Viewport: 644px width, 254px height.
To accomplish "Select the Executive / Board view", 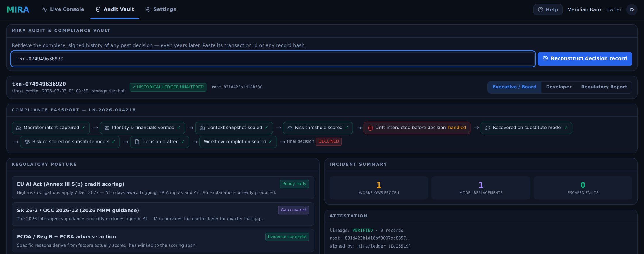I will coord(514,87).
